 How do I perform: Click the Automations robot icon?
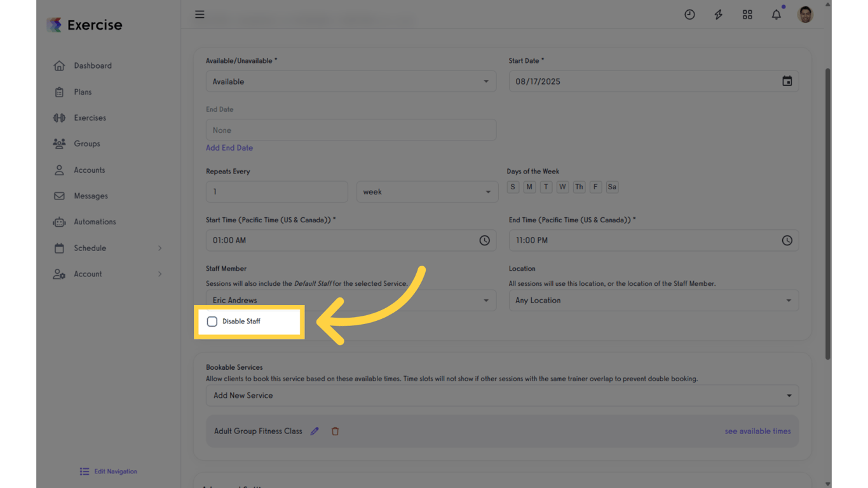pos(59,222)
